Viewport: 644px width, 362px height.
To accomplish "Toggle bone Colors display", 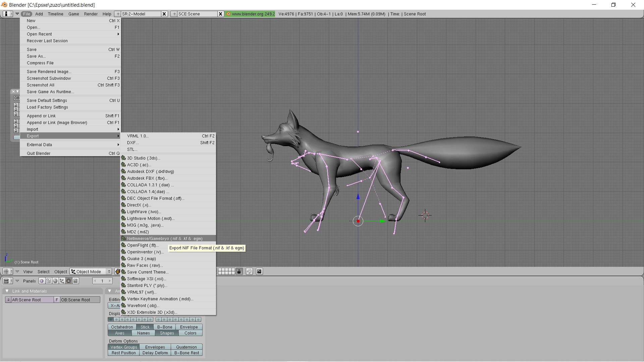I will [190, 333].
